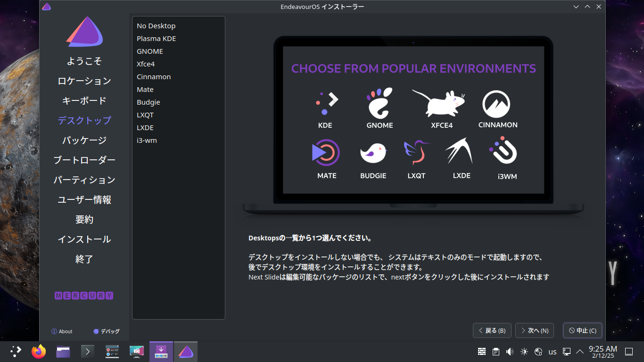The width and height of the screenshot is (644, 362).
Task: Open the firewall brick-wall tray icon
Action: 482,352
